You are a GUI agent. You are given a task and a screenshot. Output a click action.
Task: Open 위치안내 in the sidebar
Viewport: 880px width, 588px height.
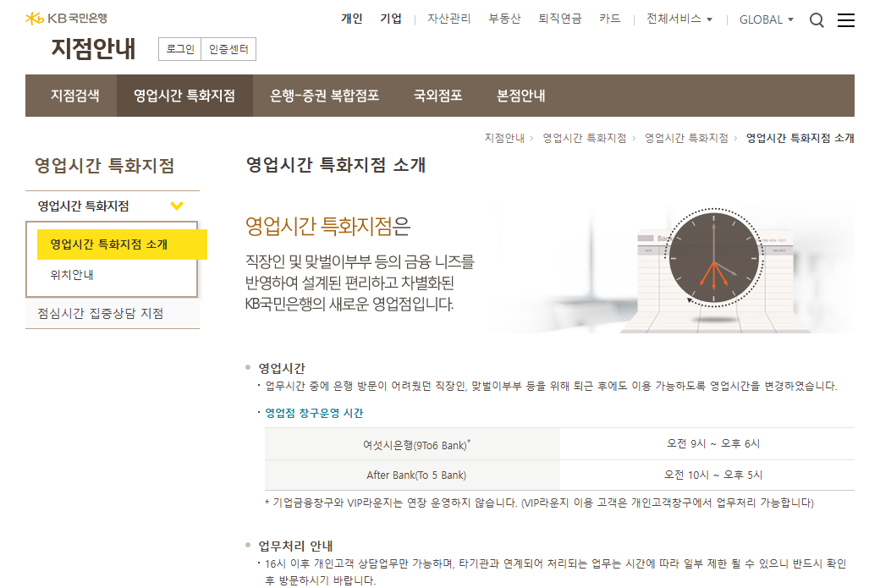click(72, 275)
